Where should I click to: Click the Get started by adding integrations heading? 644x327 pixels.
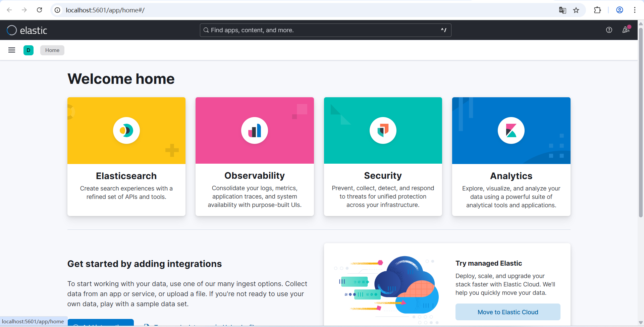click(145, 264)
